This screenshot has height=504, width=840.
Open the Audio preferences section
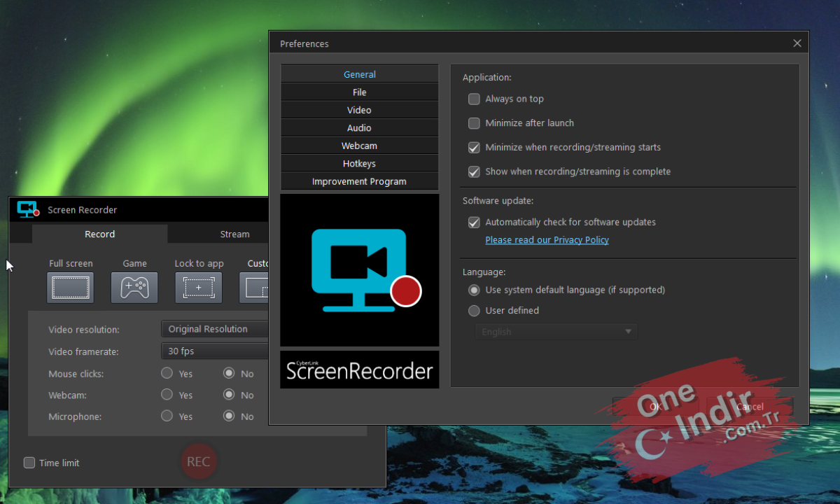click(x=360, y=128)
